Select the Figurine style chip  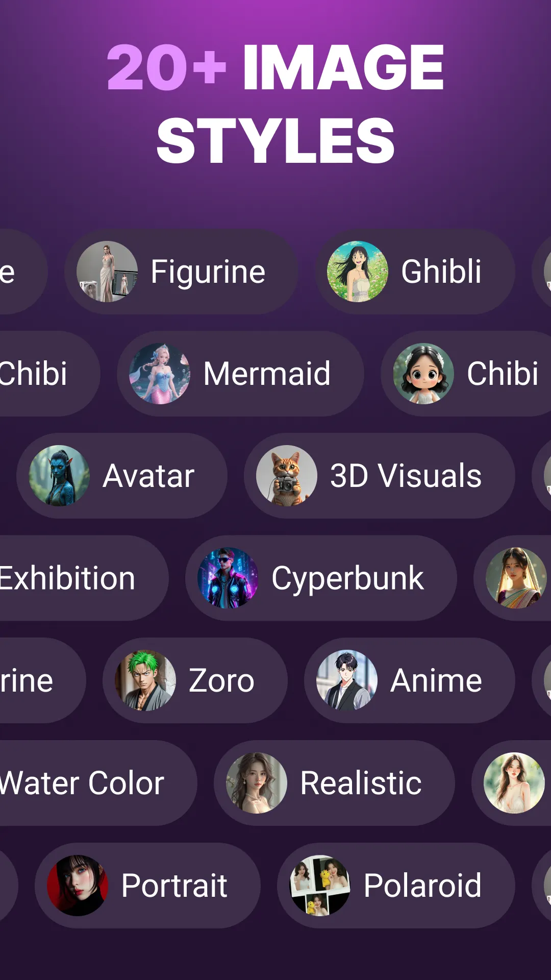(x=181, y=272)
